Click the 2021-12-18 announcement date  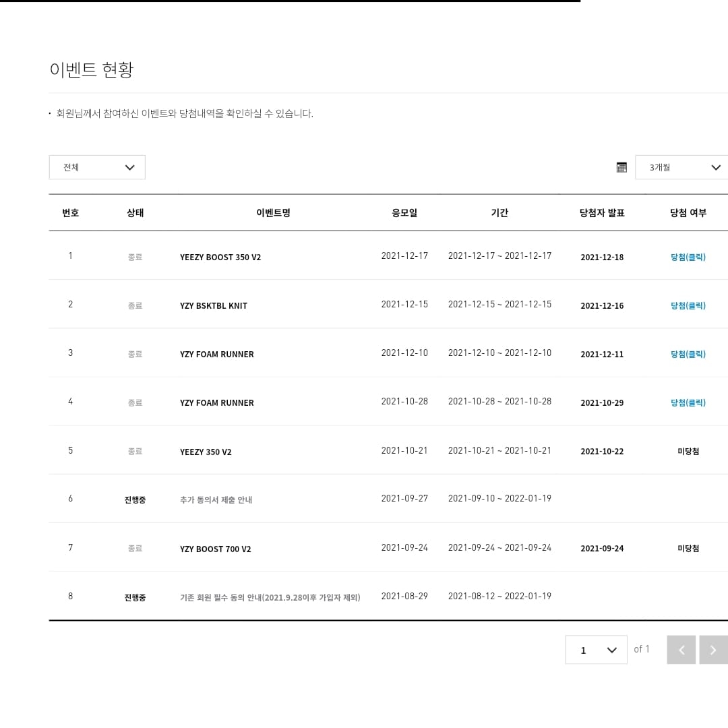[602, 257]
